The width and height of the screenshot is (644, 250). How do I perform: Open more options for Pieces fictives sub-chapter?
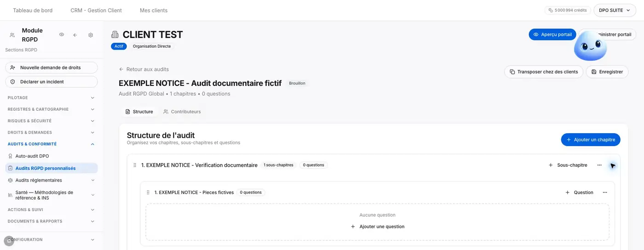tap(605, 193)
